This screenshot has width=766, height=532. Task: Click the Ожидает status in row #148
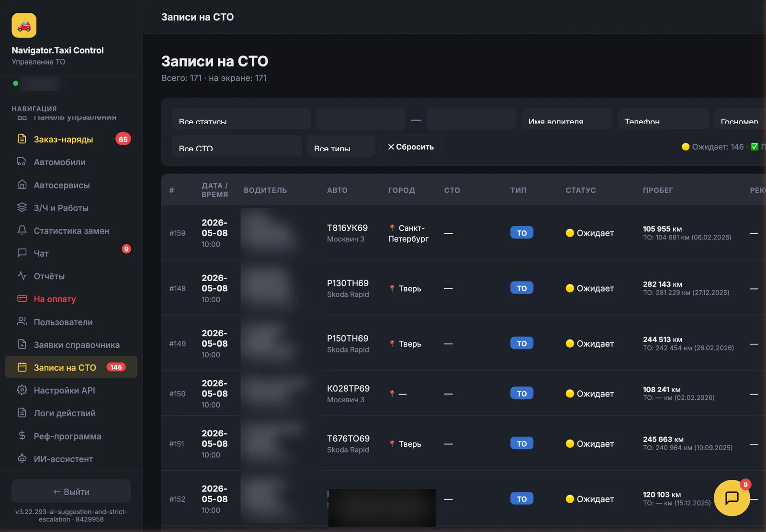pos(590,288)
